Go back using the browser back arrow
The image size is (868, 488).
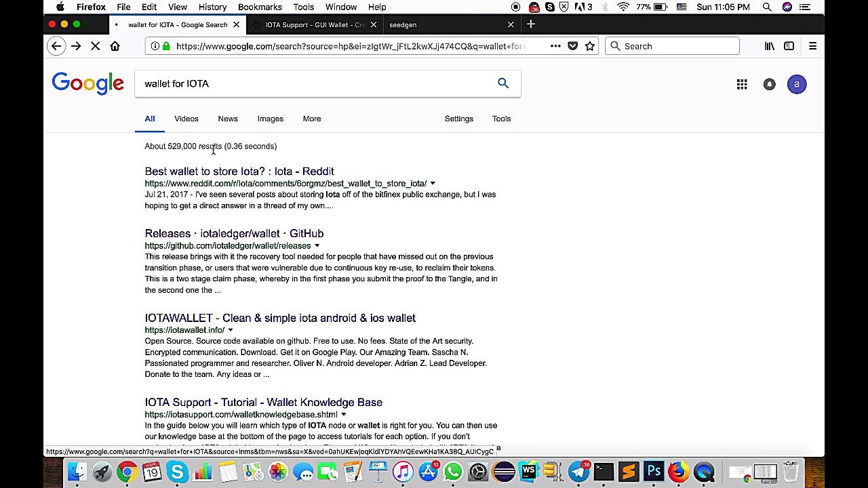pyautogui.click(x=56, y=46)
